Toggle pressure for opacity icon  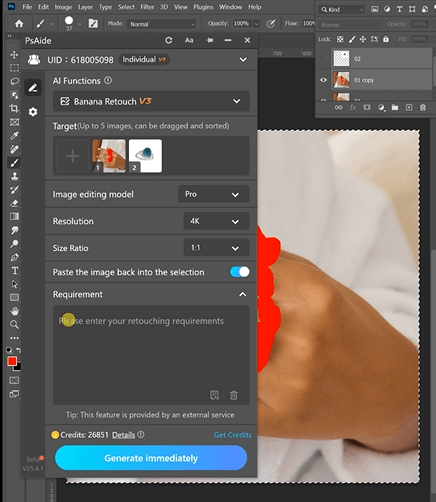[271, 24]
